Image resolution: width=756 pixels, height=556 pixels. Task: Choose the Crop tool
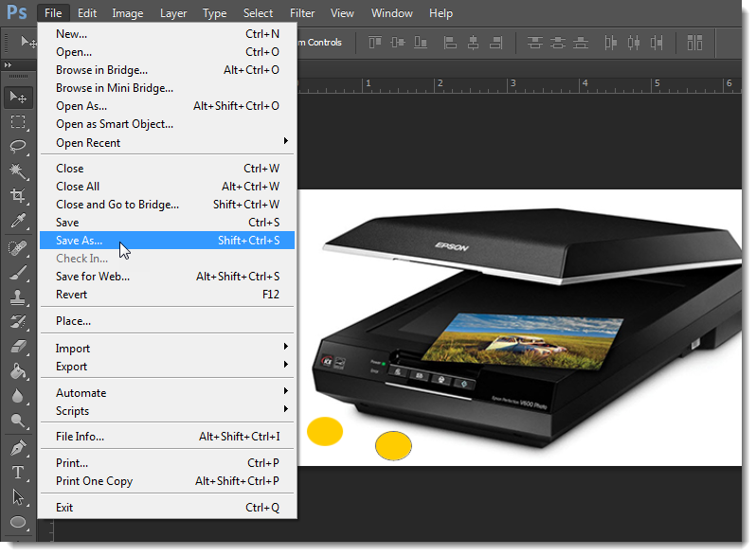(18, 196)
